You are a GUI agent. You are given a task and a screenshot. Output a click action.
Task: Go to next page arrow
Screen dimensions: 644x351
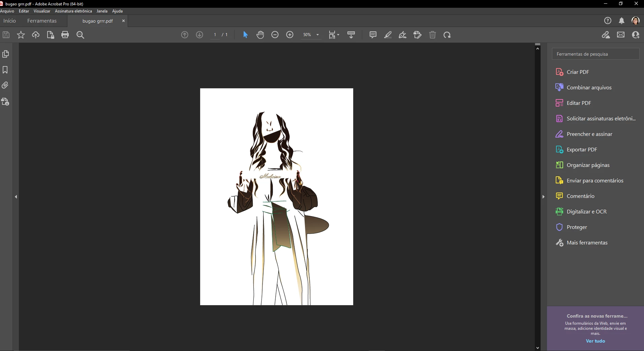point(200,35)
